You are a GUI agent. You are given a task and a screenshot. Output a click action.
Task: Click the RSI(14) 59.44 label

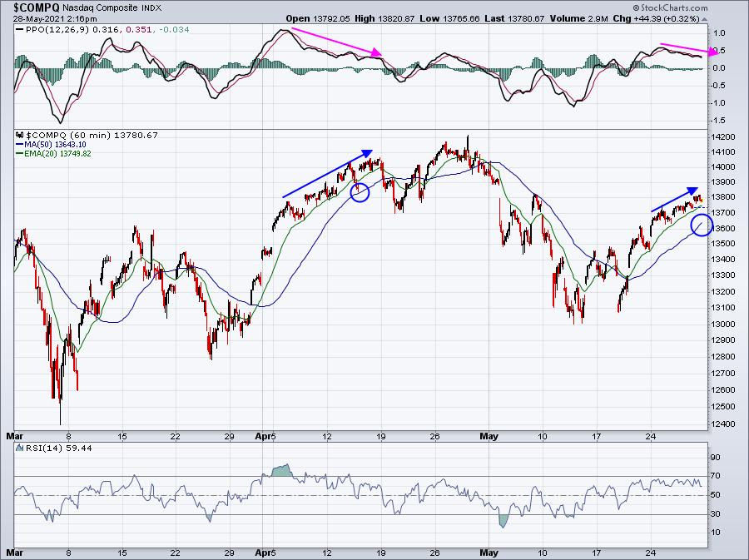(x=58, y=448)
